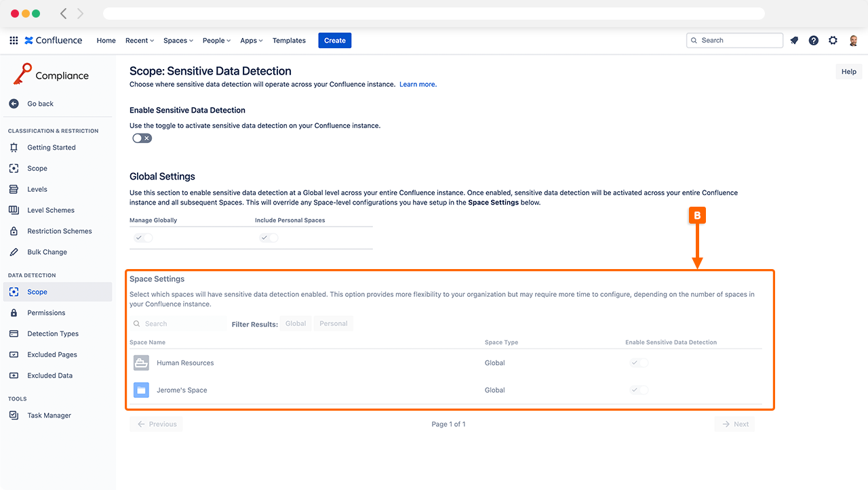Open the Templates menu item
This screenshot has height=490, width=868.
[289, 41]
